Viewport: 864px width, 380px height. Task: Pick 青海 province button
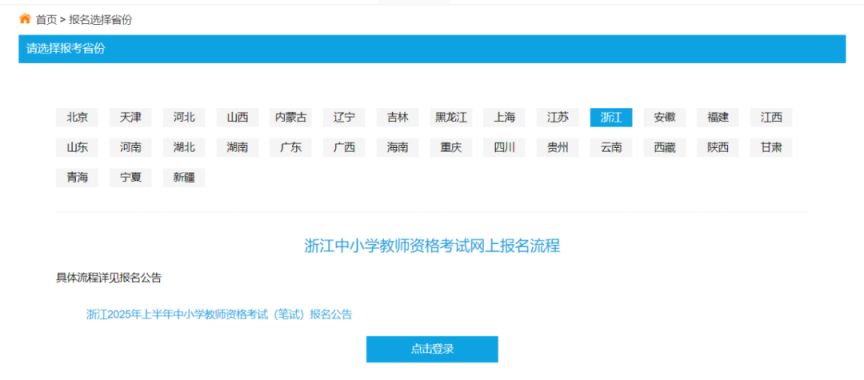(77, 178)
